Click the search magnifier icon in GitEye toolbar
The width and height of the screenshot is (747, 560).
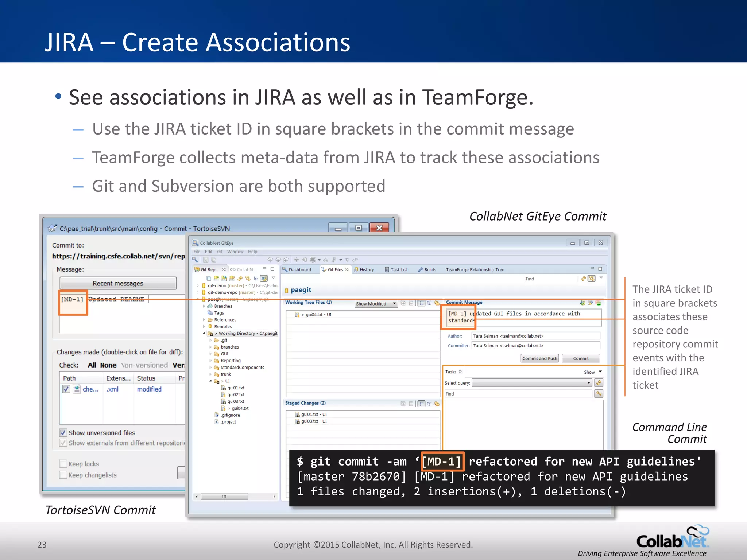[x=195, y=260]
